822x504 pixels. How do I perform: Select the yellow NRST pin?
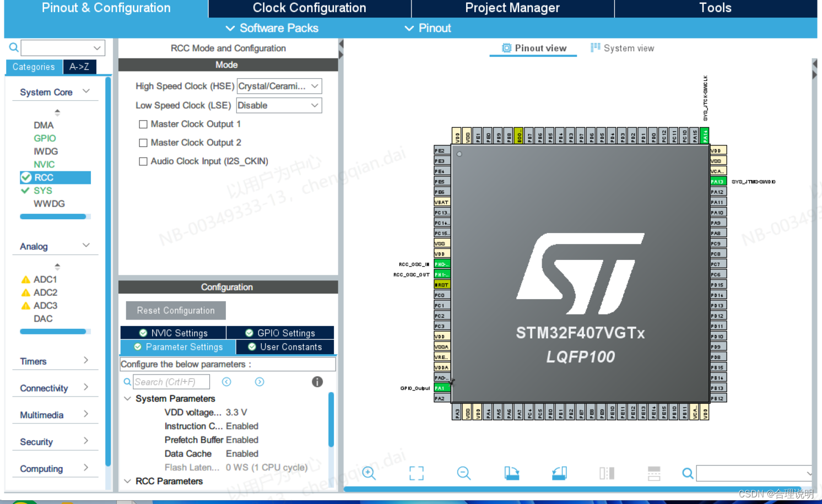(x=442, y=285)
